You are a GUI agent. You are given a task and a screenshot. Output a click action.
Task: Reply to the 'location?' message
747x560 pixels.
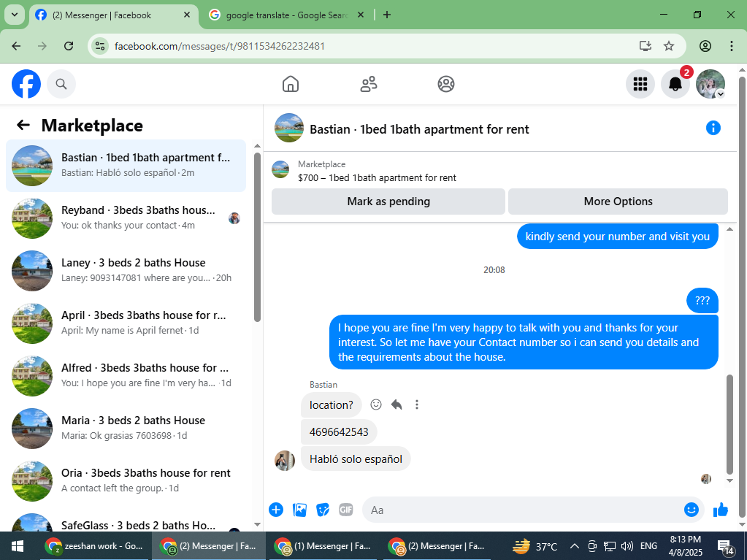click(x=397, y=404)
